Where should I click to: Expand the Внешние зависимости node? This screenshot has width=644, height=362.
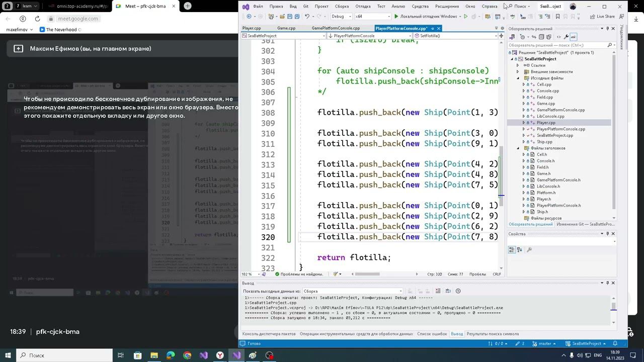coord(518,72)
